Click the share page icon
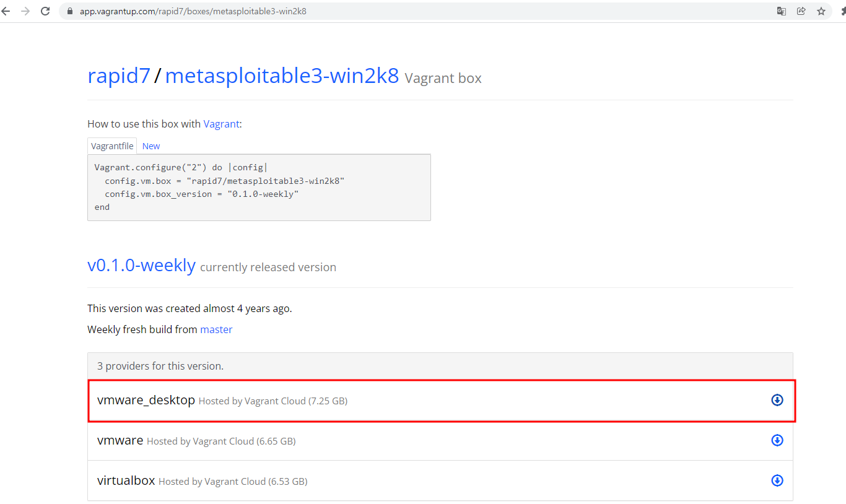846x504 pixels. click(x=801, y=11)
